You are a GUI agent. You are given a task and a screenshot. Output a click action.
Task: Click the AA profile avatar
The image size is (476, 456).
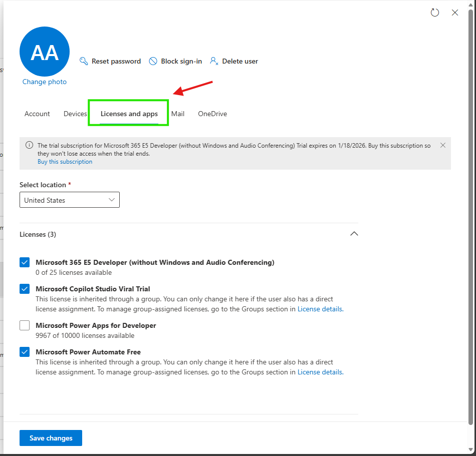pyautogui.click(x=45, y=52)
